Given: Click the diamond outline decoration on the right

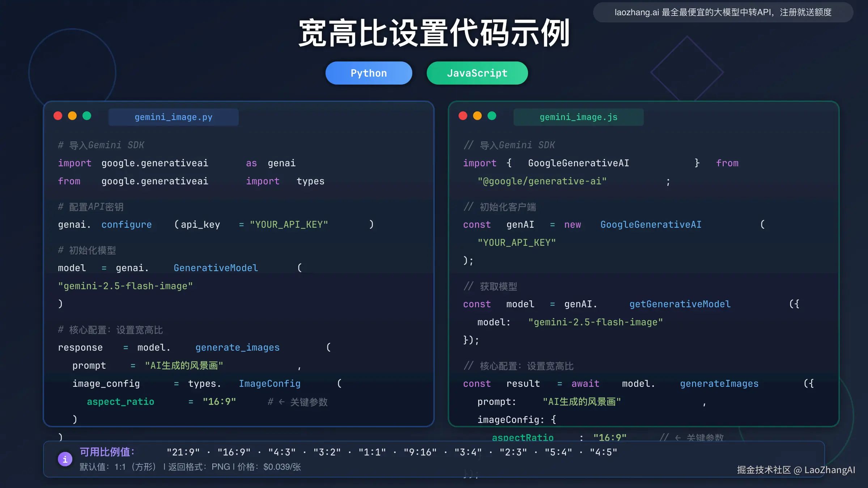Looking at the screenshot, I should point(687,72).
